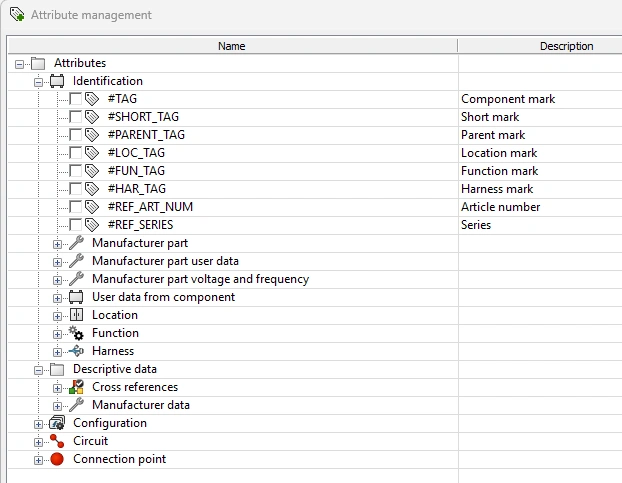Collapse the Identification tree node
The height and width of the screenshot is (483, 622).
coord(38,81)
